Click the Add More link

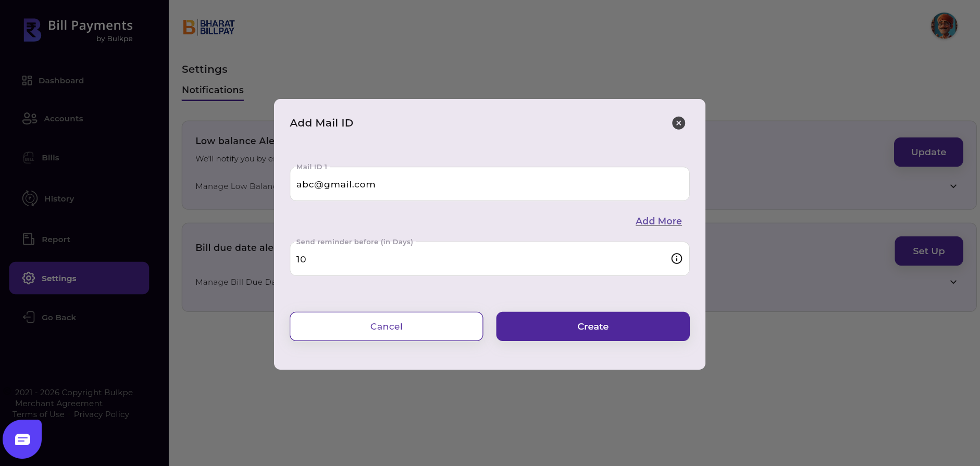[658, 221]
